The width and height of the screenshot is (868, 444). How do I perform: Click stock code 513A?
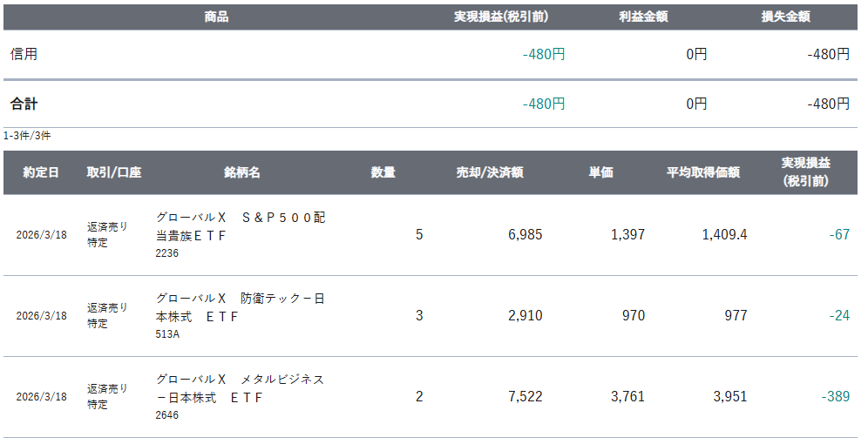pos(167,334)
